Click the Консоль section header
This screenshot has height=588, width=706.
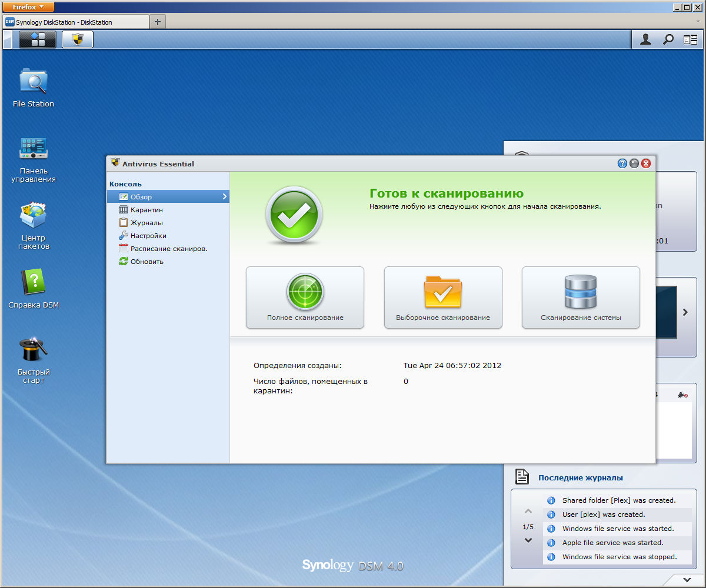click(x=125, y=184)
